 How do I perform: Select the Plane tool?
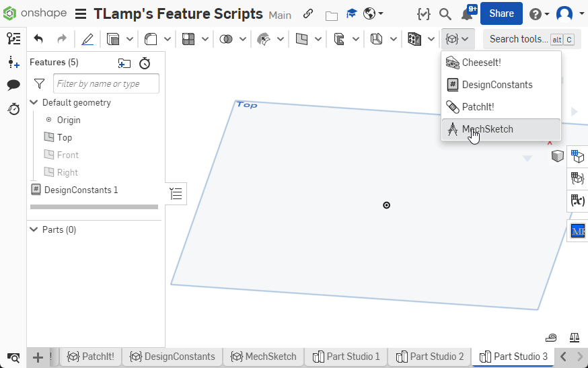[301, 39]
